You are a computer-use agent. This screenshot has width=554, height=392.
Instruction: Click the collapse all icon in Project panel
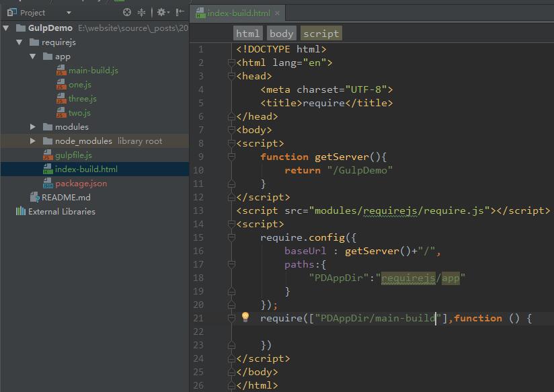tap(141, 12)
